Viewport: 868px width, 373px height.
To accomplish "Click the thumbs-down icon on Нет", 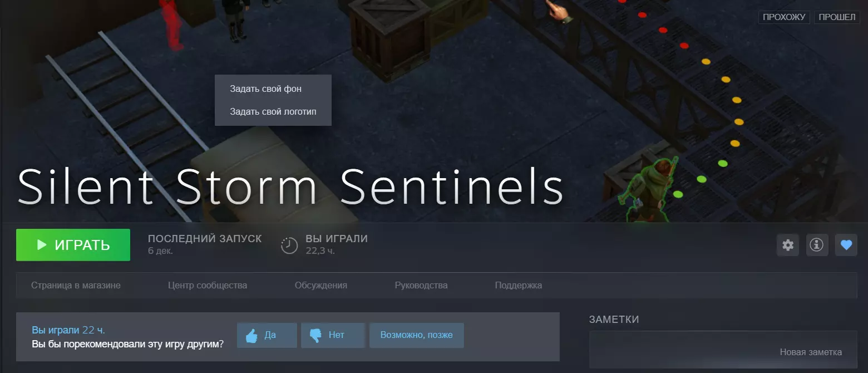I will click(315, 335).
